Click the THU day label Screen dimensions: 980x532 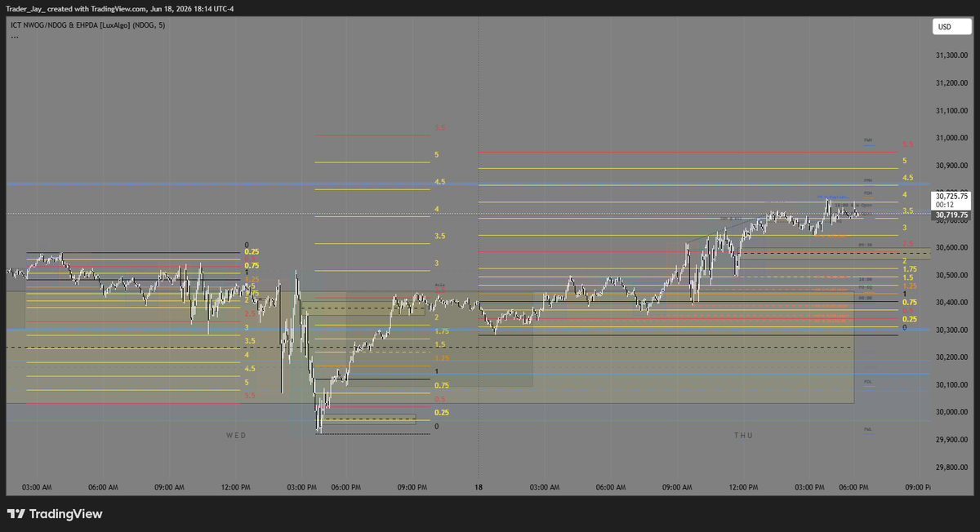click(x=743, y=436)
